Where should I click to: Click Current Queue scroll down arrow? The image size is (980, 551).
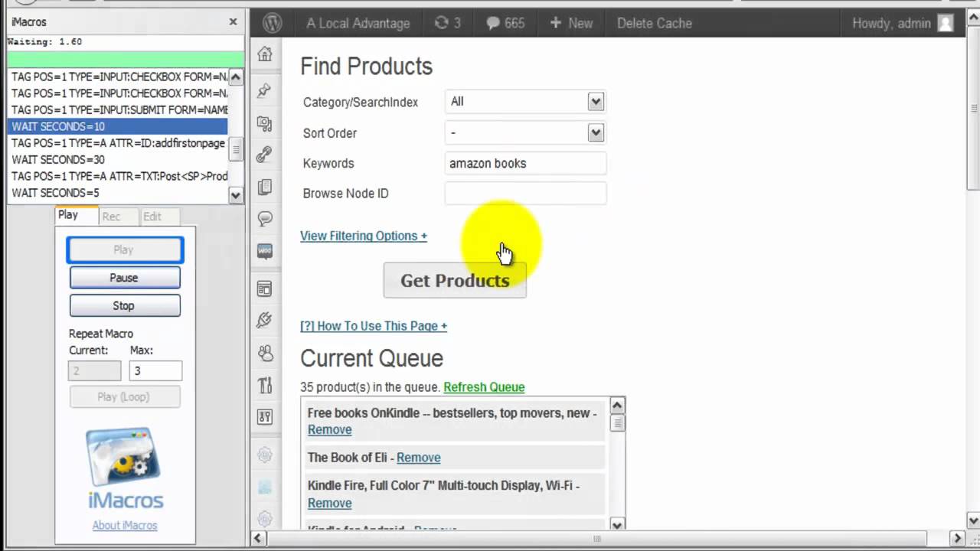click(x=617, y=524)
